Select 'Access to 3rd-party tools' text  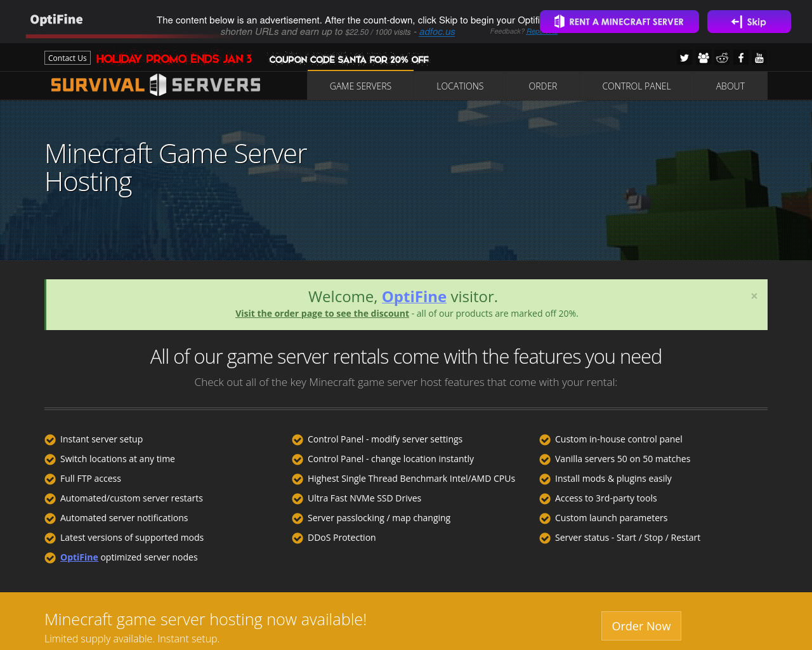tap(606, 498)
